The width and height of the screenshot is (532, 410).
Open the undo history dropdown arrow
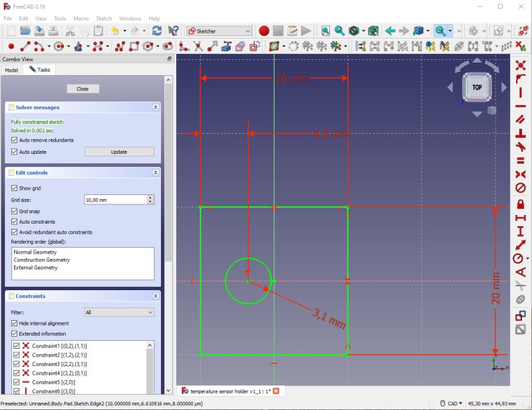pyautogui.click(x=124, y=31)
